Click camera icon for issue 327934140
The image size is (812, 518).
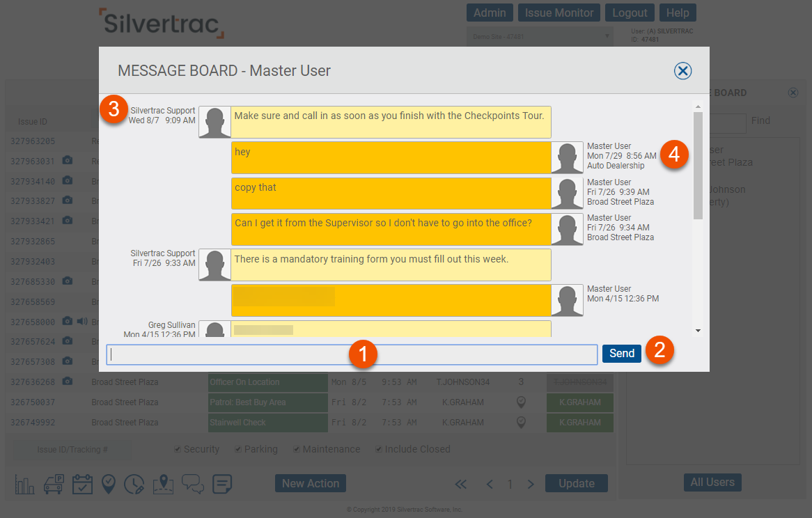click(68, 180)
